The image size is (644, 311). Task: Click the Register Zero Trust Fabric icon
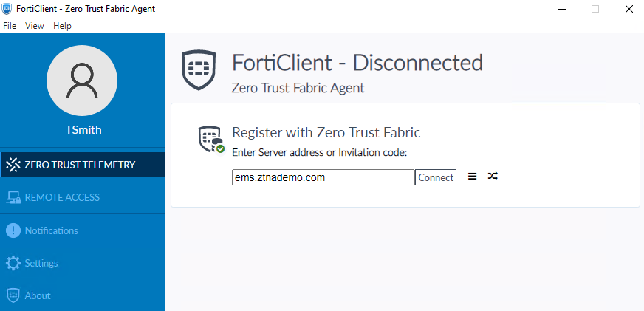tap(210, 140)
